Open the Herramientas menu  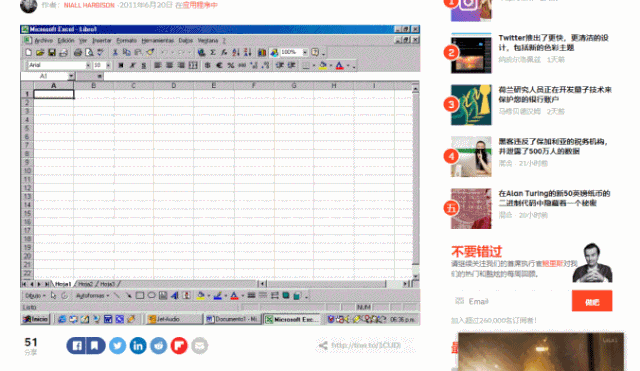click(x=158, y=40)
